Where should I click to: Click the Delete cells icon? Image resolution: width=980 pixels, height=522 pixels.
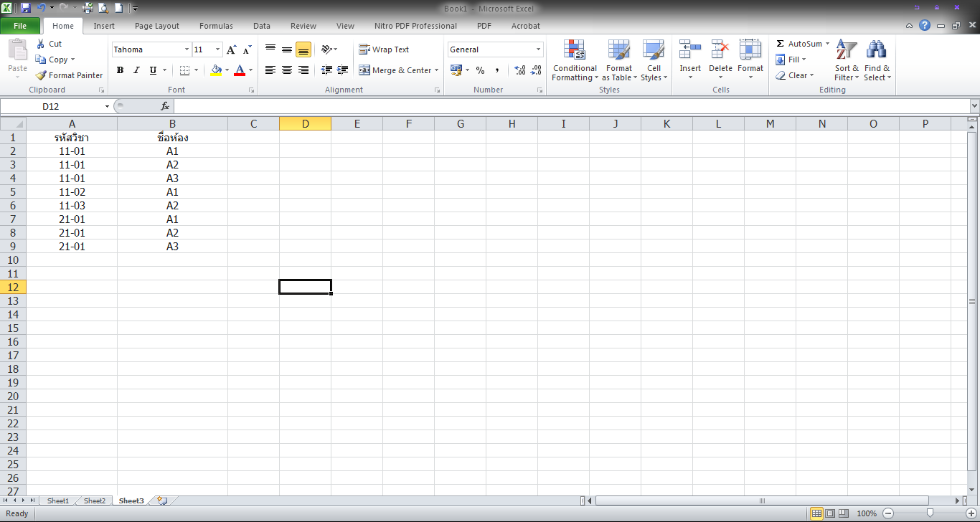720,49
